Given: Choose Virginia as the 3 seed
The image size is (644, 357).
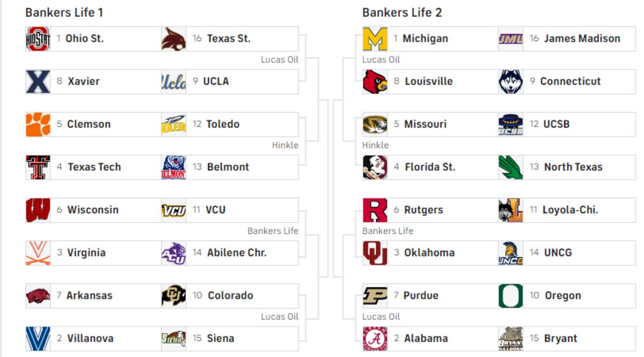Looking at the screenshot, I should [94, 253].
